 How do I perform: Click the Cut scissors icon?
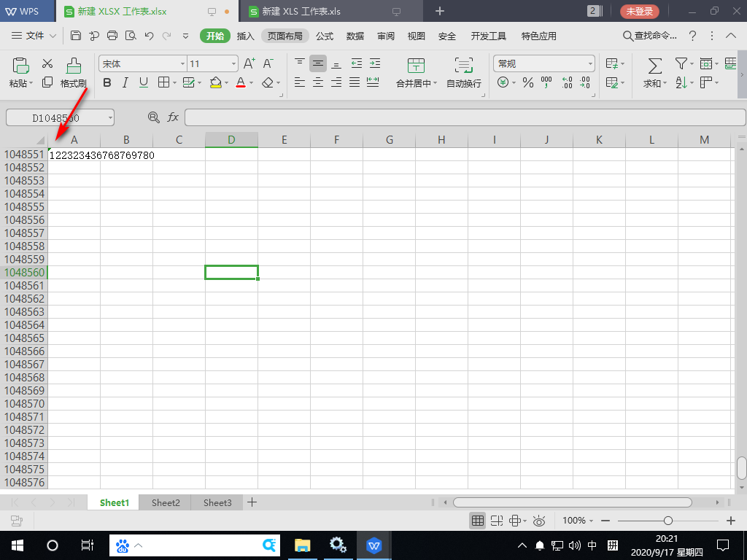click(x=47, y=64)
